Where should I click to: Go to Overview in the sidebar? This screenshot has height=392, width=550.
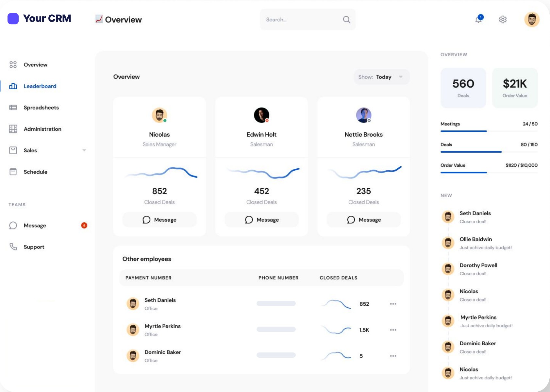point(35,65)
